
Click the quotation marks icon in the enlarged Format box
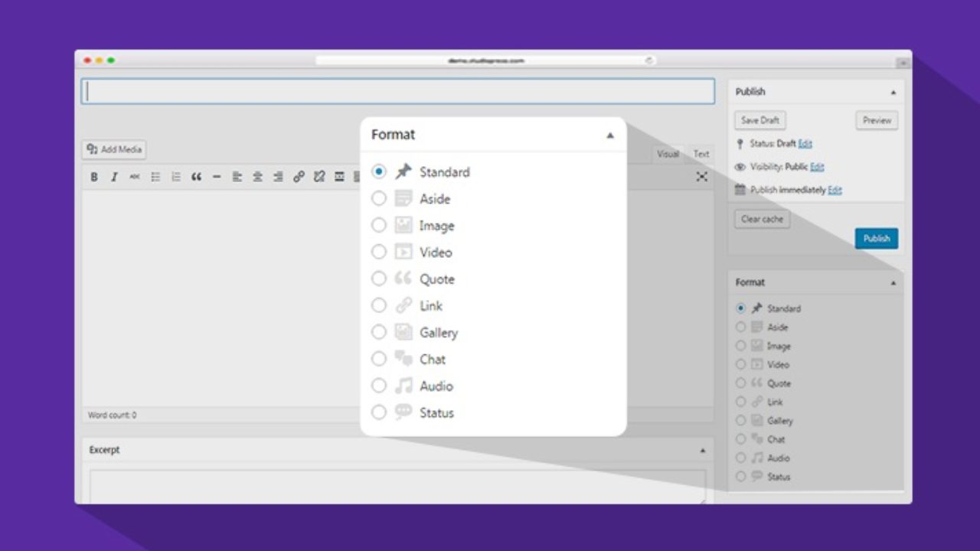[x=403, y=279]
